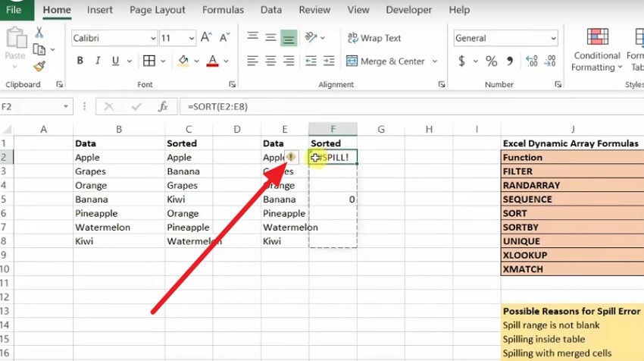Open font color dropdown arrow

coord(226,61)
